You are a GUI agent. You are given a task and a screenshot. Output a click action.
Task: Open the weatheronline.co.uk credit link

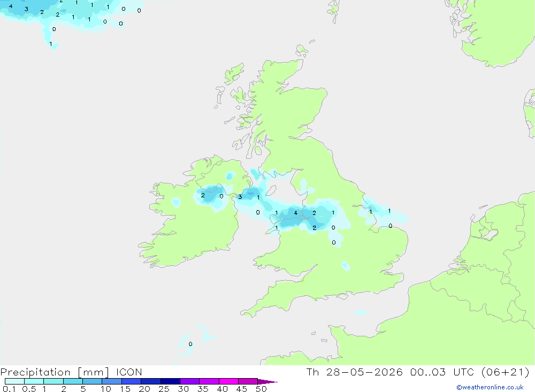click(x=490, y=387)
